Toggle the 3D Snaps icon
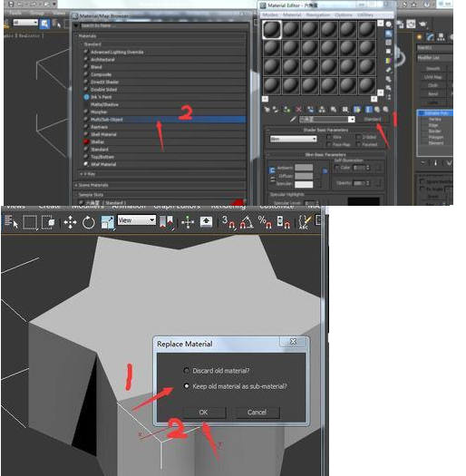 pos(228,222)
